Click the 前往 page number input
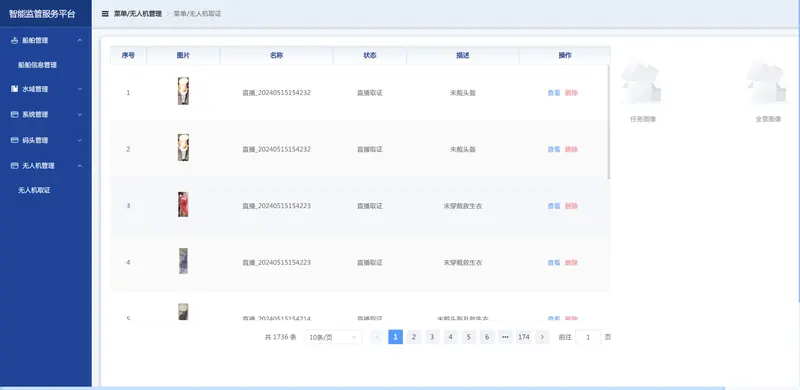Screen dimensions: 800x390 [588, 337]
